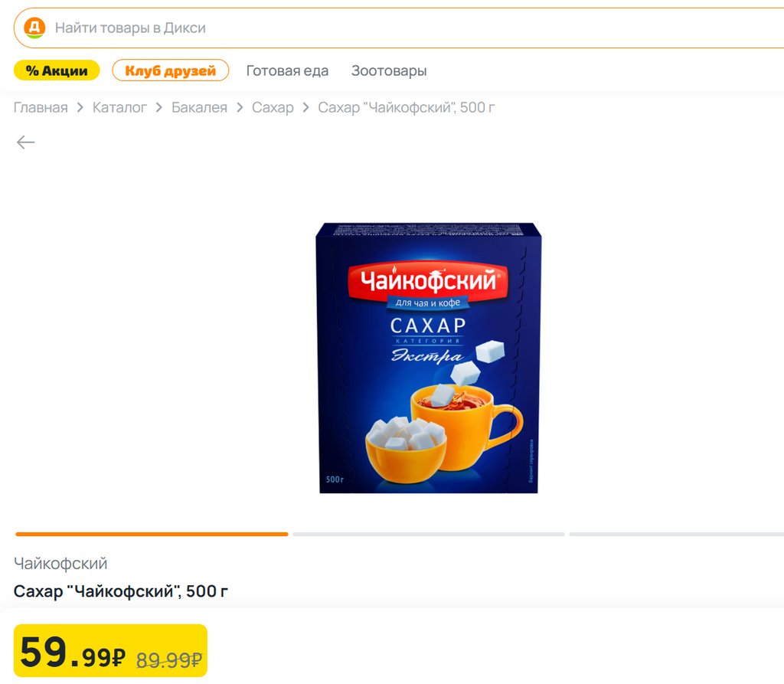The height and width of the screenshot is (684, 784).
Task: Click chevron after Каталог breadcrumb
Action: click(159, 107)
